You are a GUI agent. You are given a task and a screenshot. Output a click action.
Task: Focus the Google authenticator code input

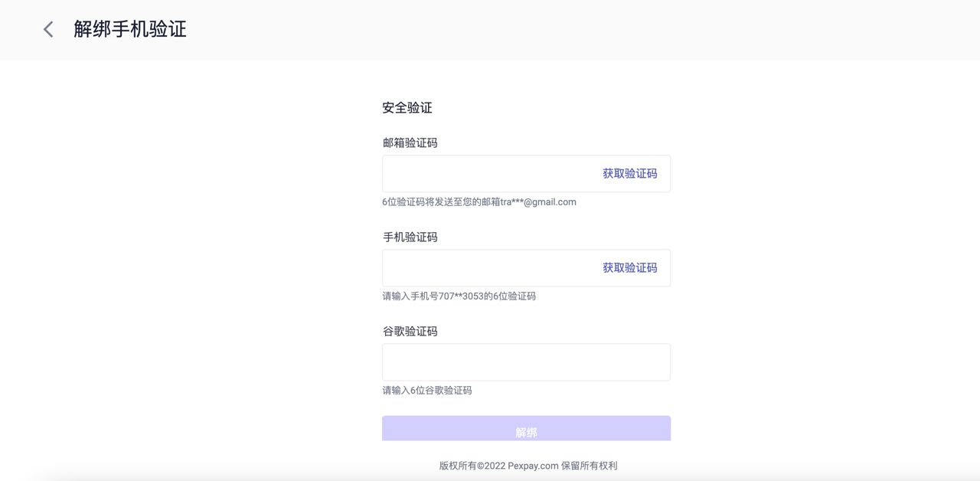click(526, 362)
